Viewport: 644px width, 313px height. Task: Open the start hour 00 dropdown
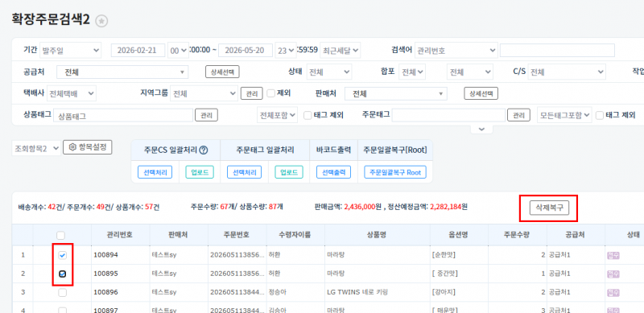click(x=178, y=51)
